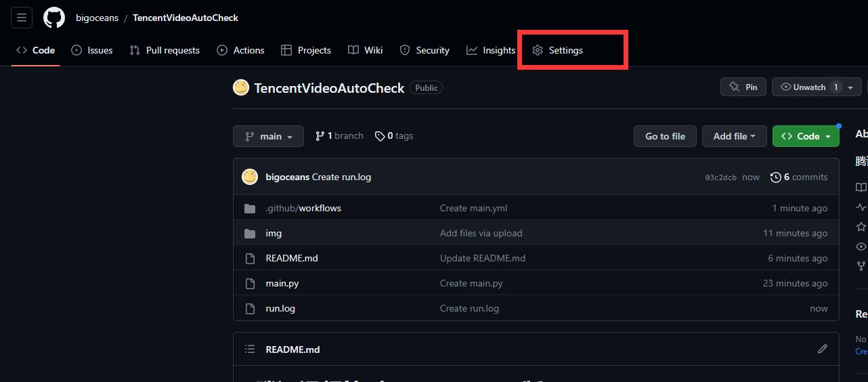Open the Create main.yml commit message
Screen dimensions: 868x382
[x=473, y=208]
